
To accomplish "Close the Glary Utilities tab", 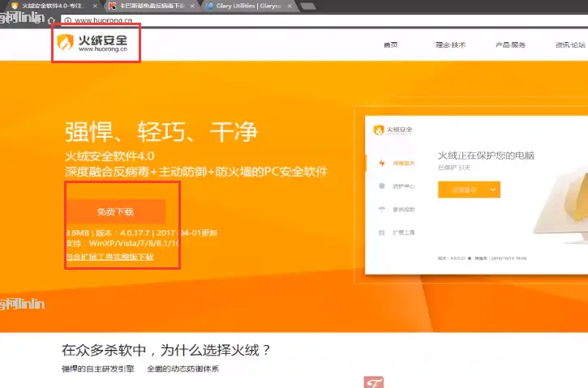I will click(x=290, y=6).
